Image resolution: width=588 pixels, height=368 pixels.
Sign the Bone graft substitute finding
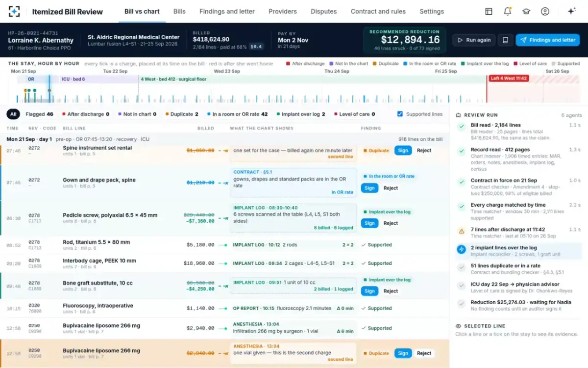[369, 291]
